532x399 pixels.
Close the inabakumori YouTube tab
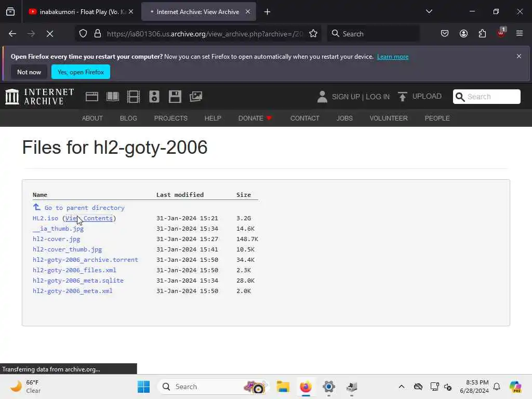coord(131,12)
